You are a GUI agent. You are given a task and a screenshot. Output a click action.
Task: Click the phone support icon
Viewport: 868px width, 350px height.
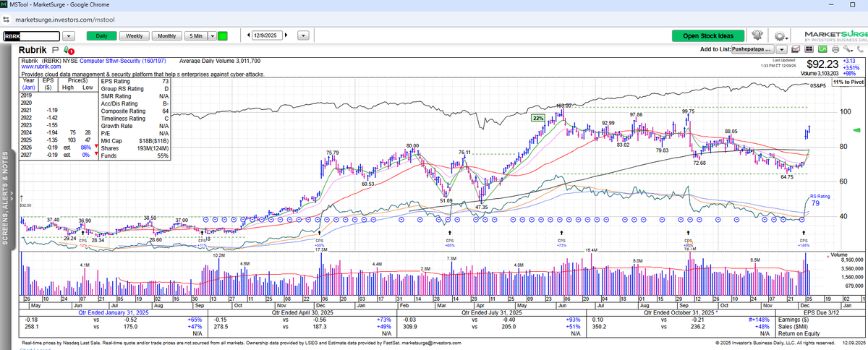(x=859, y=49)
